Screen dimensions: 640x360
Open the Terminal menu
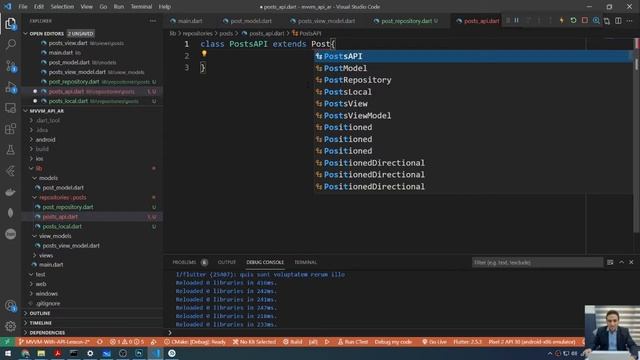pos(141,7)
